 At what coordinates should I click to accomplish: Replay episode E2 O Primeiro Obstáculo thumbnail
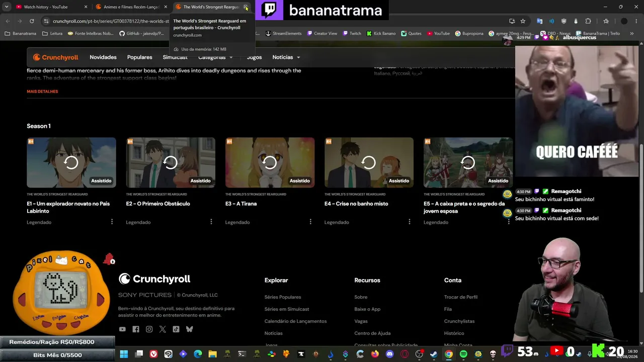tap(171, 162)
